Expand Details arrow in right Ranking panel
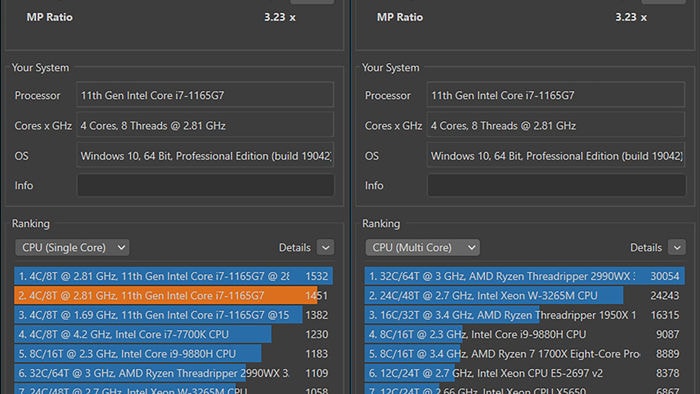Viewport: 700px width, 394px height. pos(677,248)
